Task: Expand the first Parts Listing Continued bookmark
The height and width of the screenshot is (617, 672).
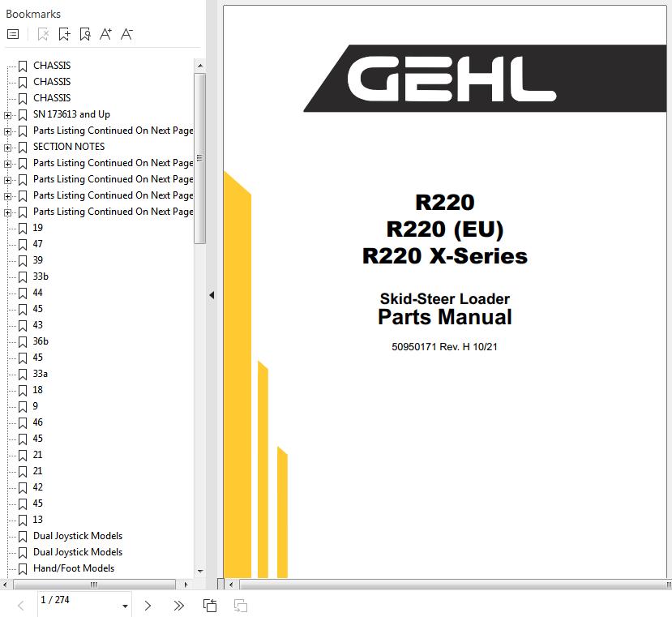Action: (7, 131)
